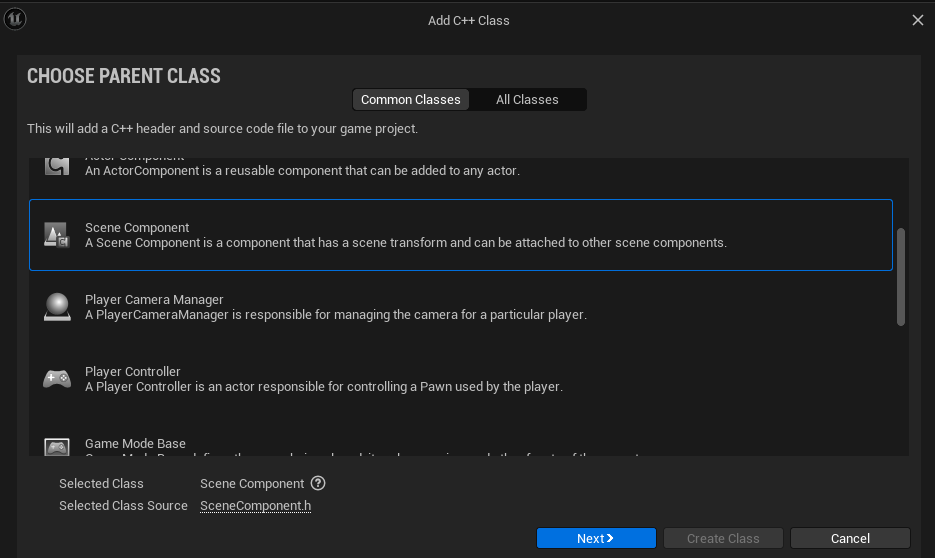
Task: Click the Choose Parent Class heading
Action: point(124,76)
